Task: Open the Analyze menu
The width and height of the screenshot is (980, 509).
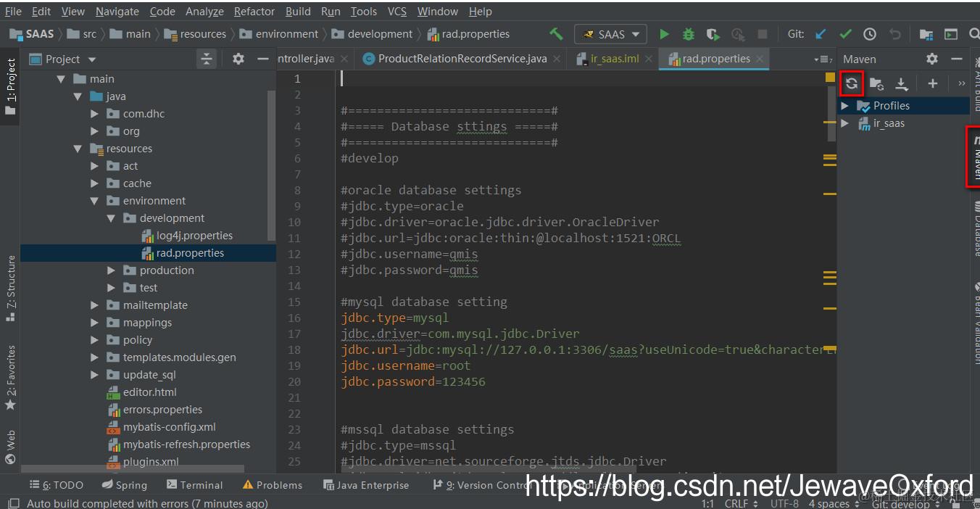Action: (205, 12)
